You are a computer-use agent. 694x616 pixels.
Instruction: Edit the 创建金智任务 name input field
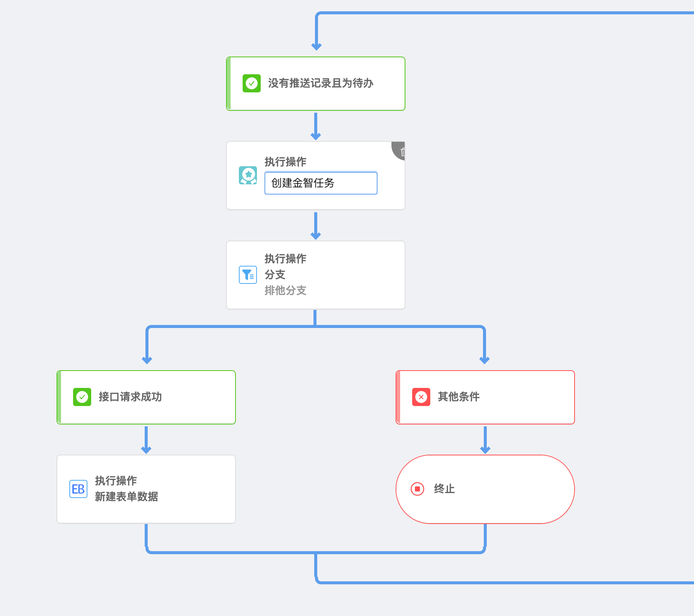point(321,183)
